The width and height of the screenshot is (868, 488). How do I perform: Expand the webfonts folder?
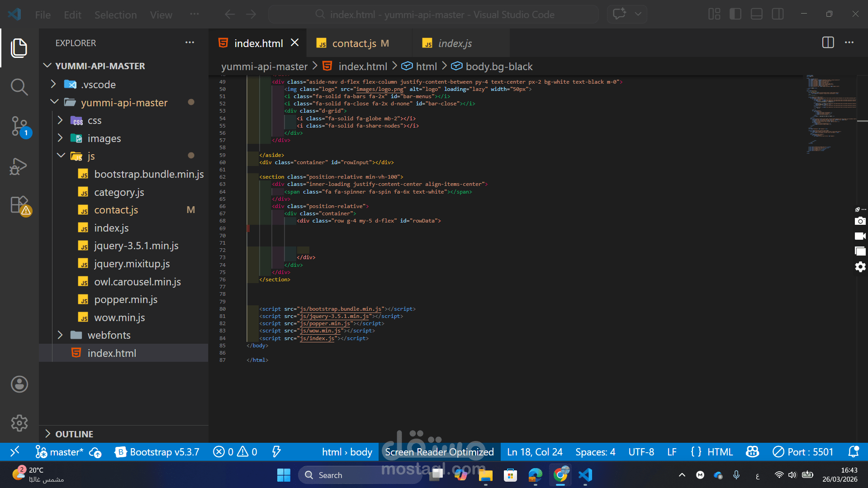pos(60,335)
